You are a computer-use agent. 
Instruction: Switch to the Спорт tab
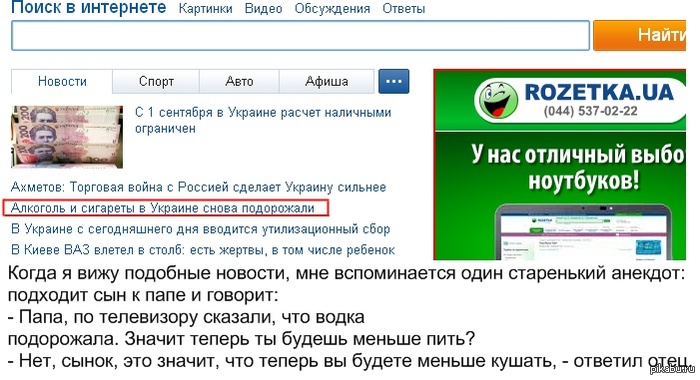156,81
